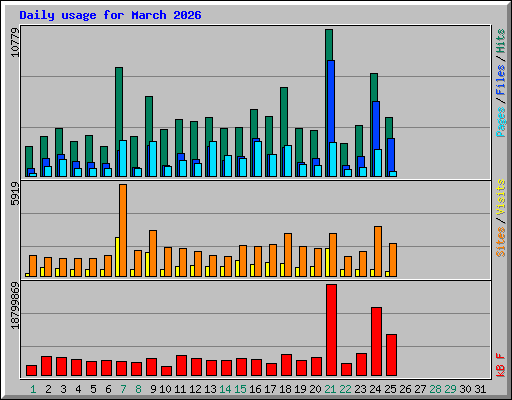The height and width of the screenshot is (400, 512).
Task: Select the red KB bar for day 21
Action: click(x=331, y=330)
